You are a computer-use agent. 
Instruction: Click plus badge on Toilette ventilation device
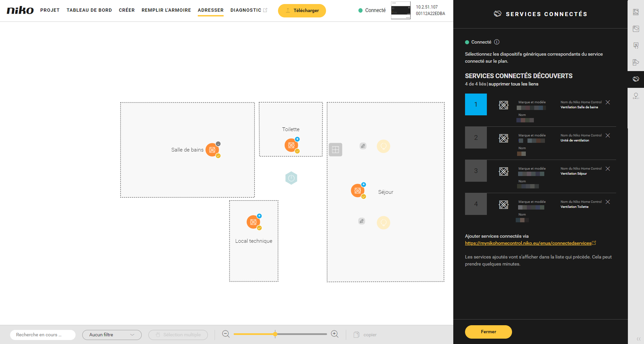(297, 139)
